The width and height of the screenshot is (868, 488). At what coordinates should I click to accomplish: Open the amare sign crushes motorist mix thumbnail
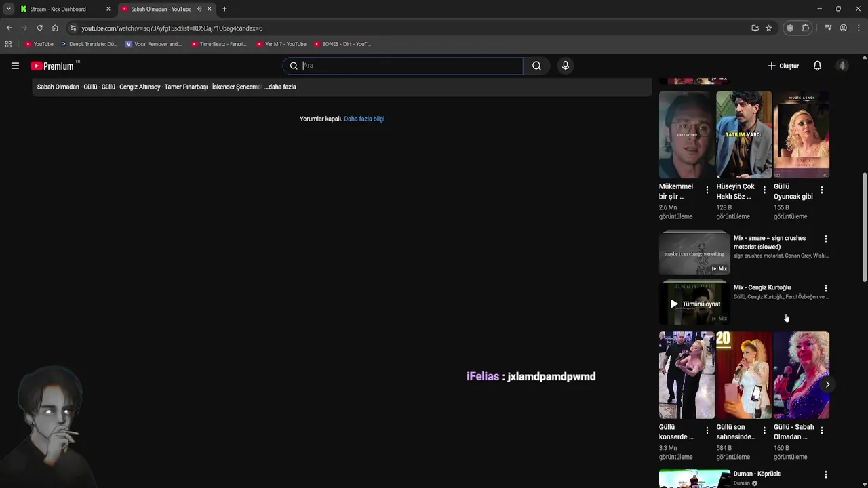[x=694, y=253]
